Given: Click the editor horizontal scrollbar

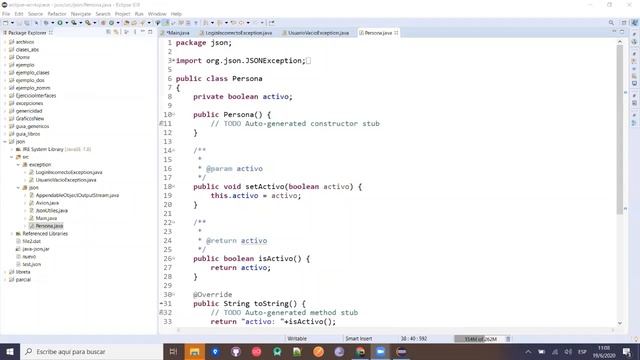Looking at the screenshot, I should click(x=395, y=330).
